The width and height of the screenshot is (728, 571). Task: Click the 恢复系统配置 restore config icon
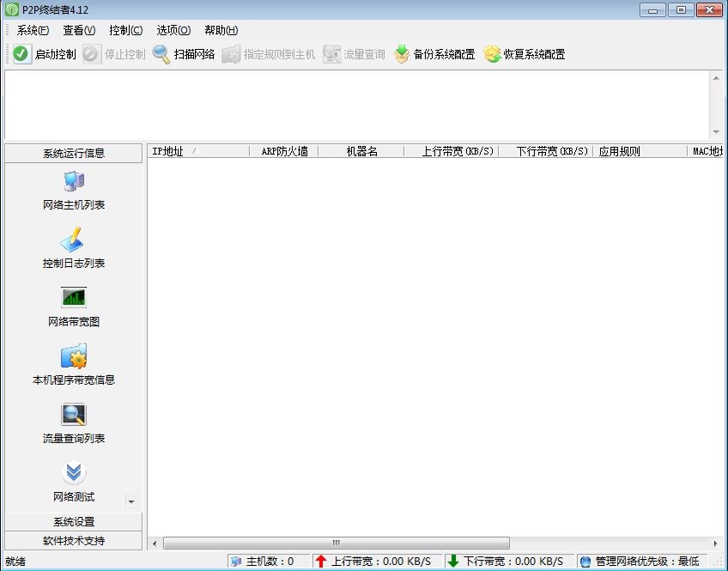tap(492, 54)
